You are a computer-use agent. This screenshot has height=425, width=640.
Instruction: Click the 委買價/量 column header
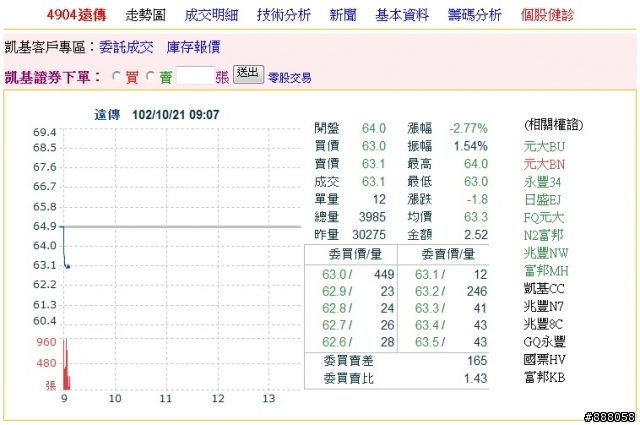pyautogui.click(x=355, y=254)
